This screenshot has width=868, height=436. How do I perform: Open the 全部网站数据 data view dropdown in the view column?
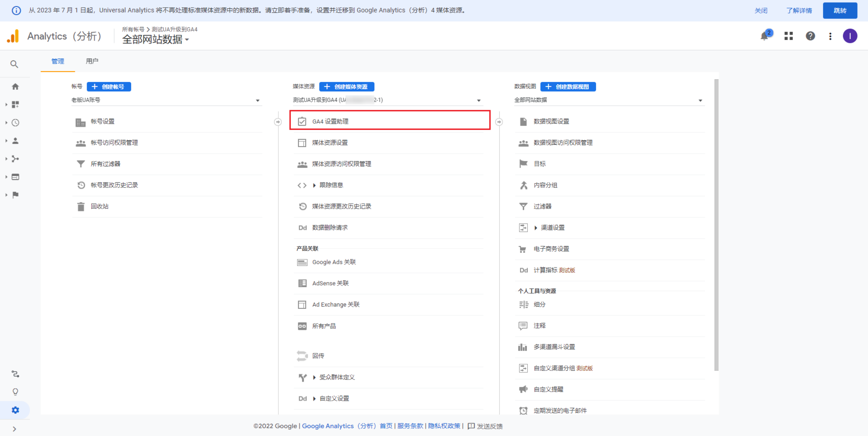click(609, 100)
